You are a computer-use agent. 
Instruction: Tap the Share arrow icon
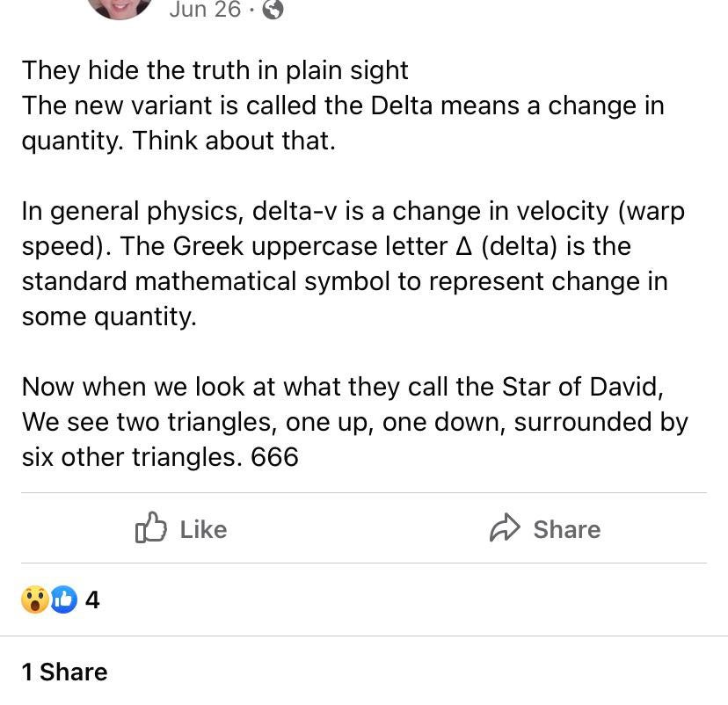(506, 528)
